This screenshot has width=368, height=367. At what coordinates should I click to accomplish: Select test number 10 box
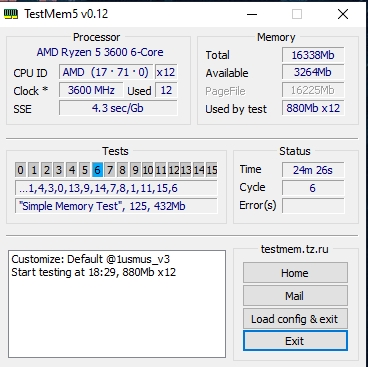click(x=148, y=170)
